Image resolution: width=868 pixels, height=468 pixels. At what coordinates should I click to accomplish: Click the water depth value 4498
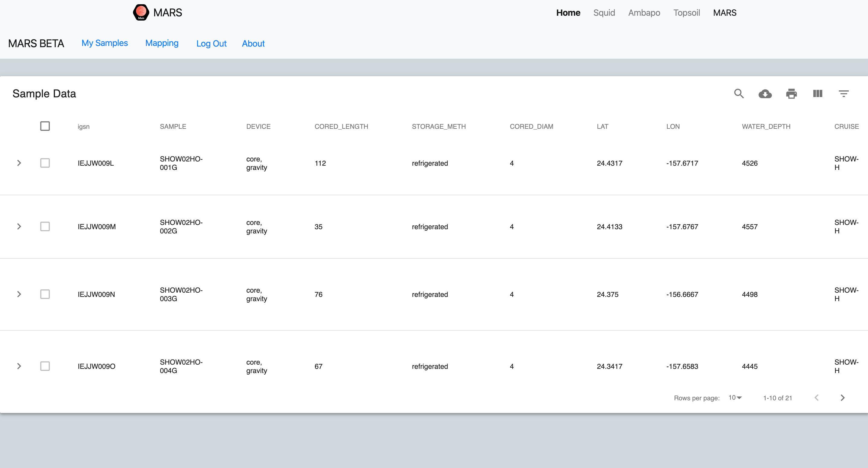750,294
